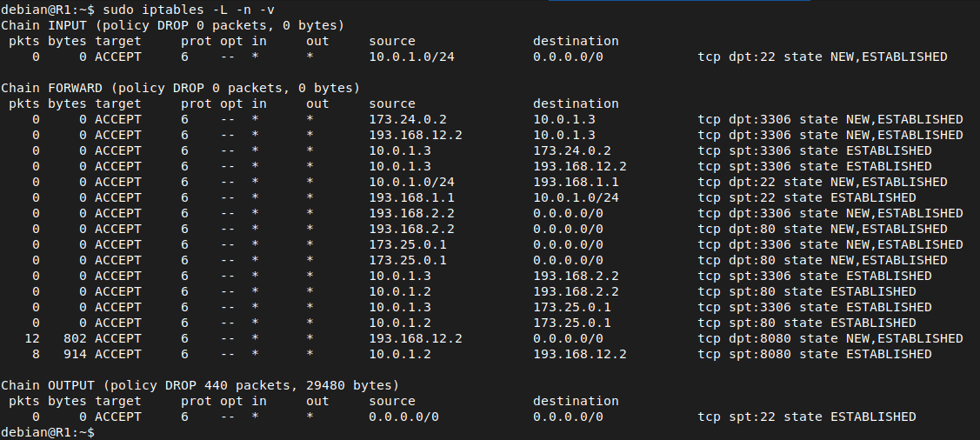Viewport: 980px width, 440px height.
Task: Click the 'target' column header under Chain OUTPUT
Action: click(x=118, y=401)
